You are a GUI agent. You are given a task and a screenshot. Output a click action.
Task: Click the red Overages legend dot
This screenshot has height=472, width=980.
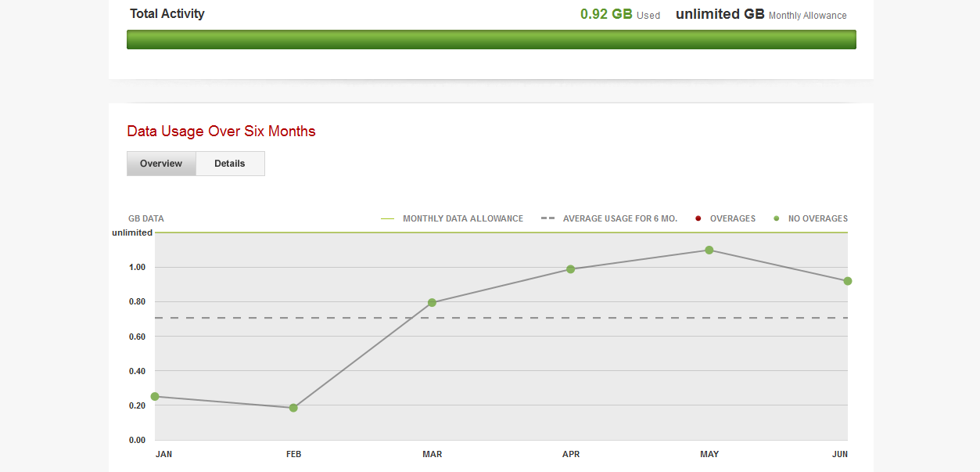point(698,218)
